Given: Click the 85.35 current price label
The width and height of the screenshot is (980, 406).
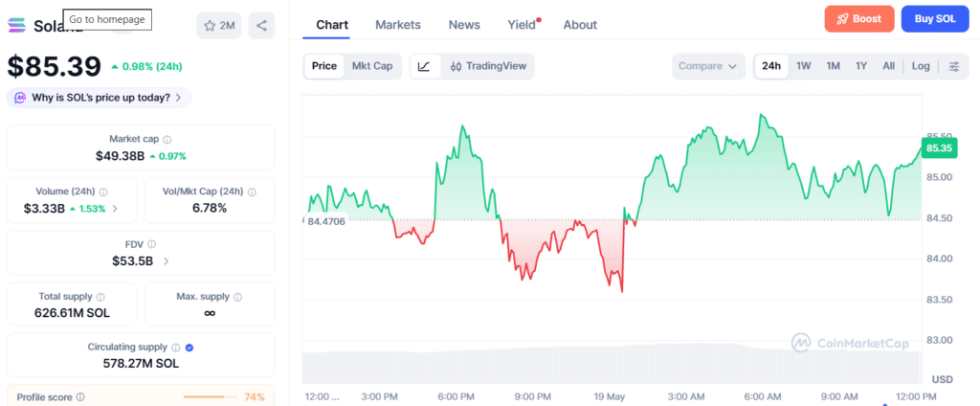Looking at the screenshot, I should (940, 148).
